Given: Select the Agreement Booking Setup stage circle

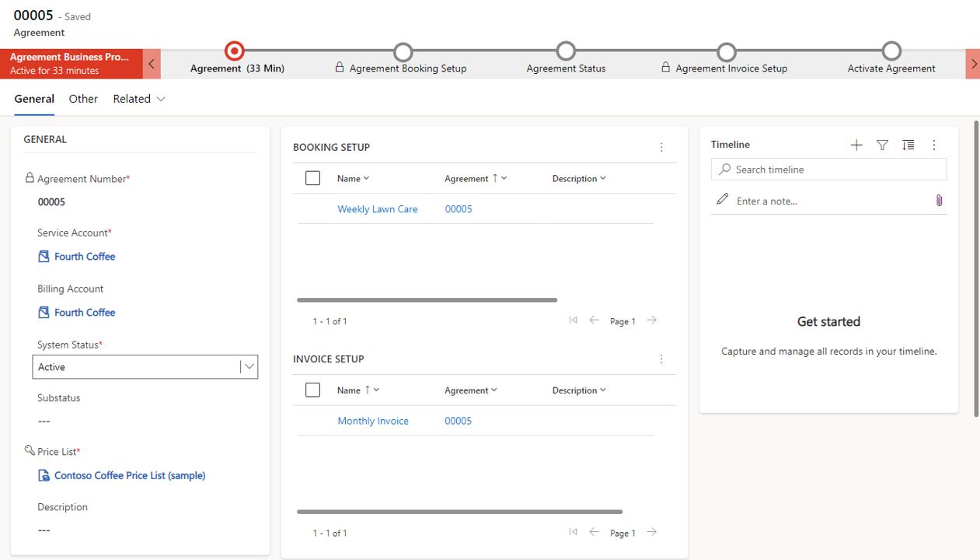Looking at the screenshot, I should 403,51.
